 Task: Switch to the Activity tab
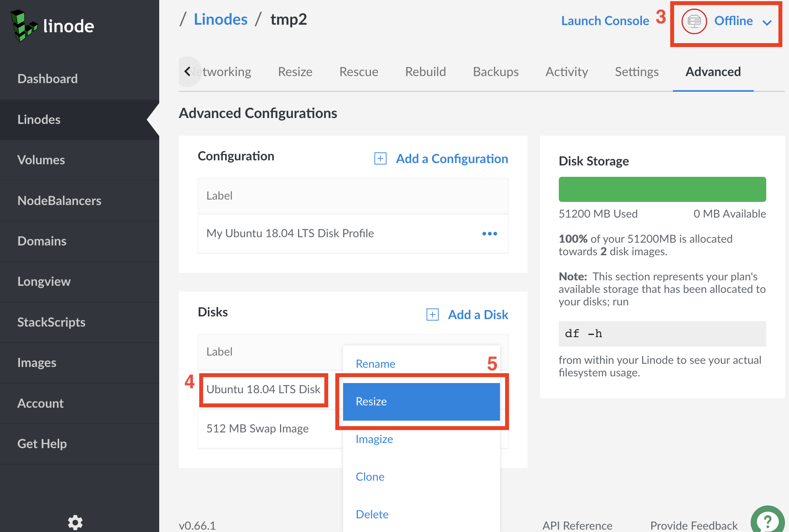(x=567, y=72)
